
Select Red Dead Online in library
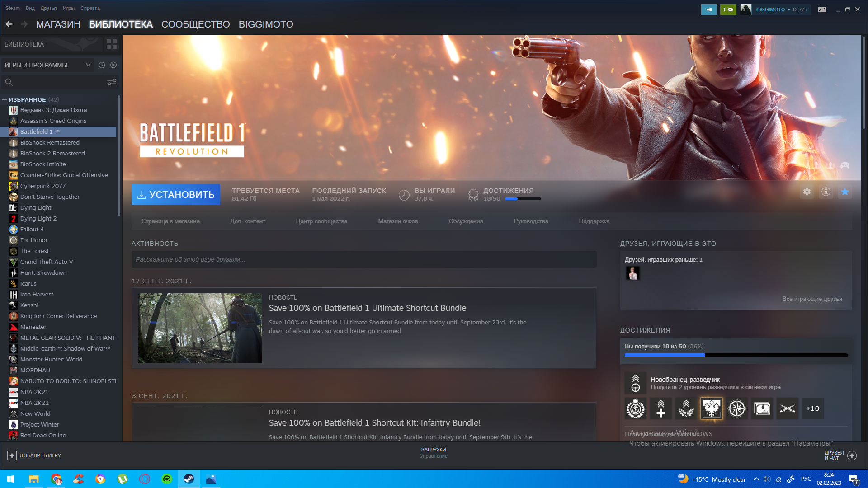[59, 436]
